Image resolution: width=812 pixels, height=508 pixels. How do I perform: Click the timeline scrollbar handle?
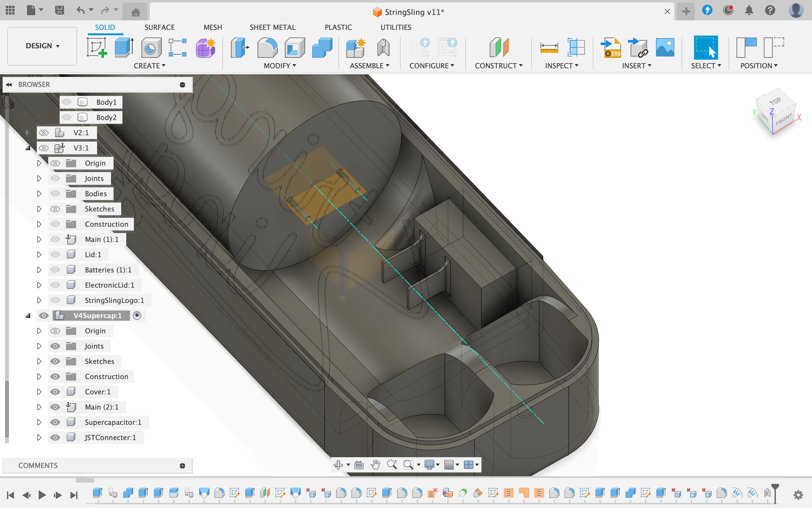[85, 480]
